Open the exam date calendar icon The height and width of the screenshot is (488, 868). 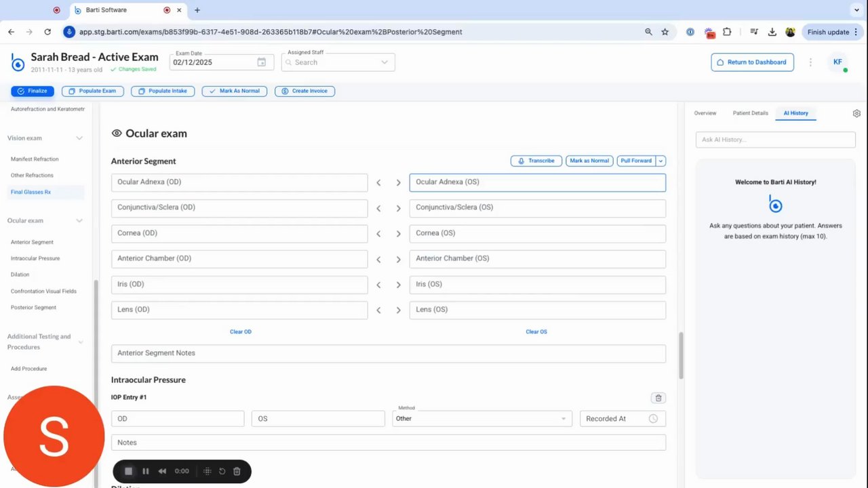(x=262, y=62)
